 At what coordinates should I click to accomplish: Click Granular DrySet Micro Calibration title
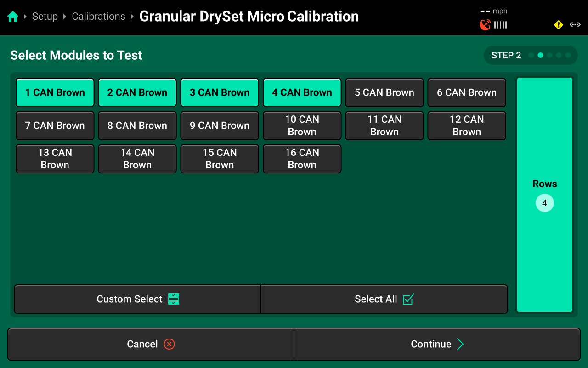[249, 17]
